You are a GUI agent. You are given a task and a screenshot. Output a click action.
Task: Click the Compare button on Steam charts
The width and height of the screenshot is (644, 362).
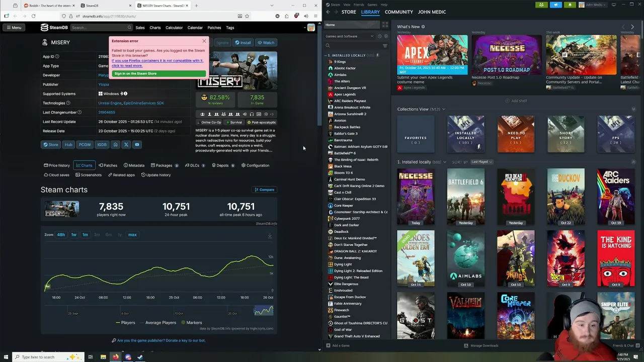[x=265, y=190]
